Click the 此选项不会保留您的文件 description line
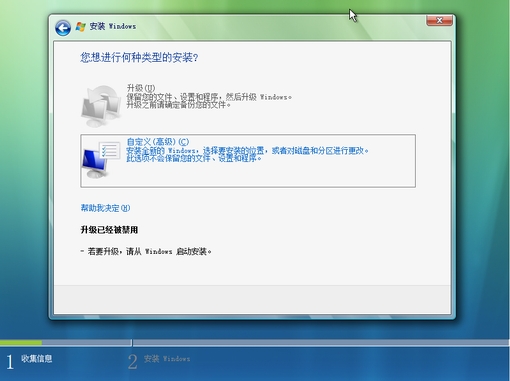 coord(193,158)
